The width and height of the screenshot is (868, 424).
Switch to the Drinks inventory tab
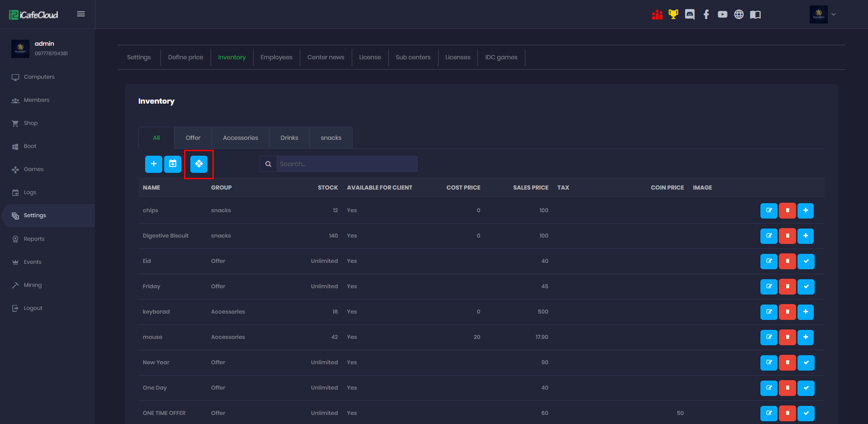pos(289,138)
